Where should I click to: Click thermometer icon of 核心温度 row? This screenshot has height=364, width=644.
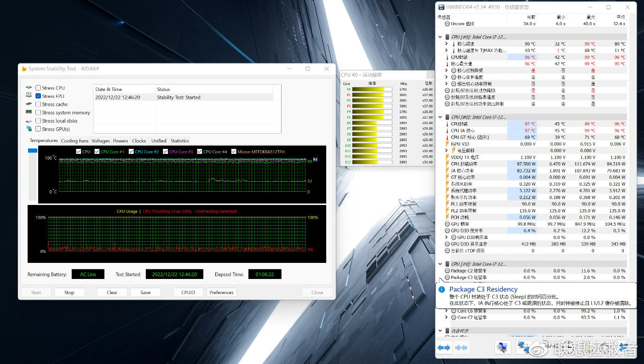click(x=454, y=44)
